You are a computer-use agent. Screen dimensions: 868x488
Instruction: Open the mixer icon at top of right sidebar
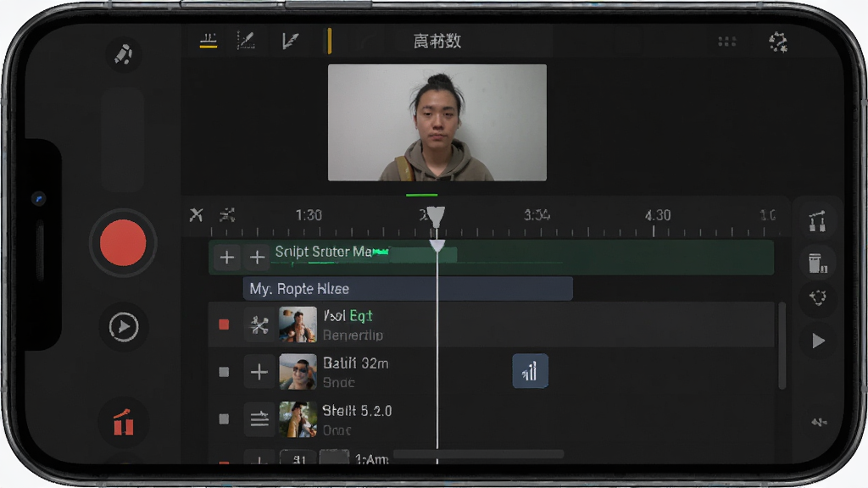[818, 221]
